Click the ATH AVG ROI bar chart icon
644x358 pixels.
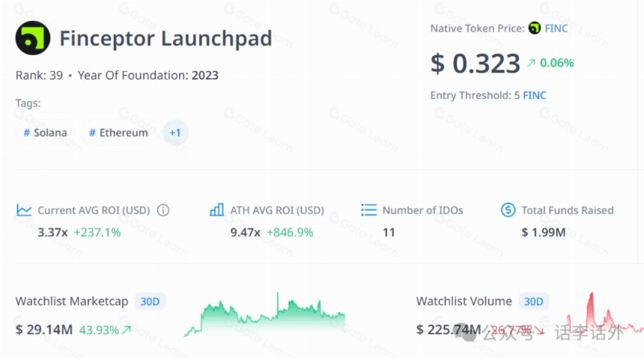[x=216, y=210]
